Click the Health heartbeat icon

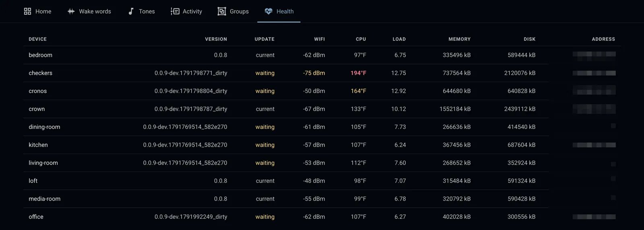click(268, 11)
